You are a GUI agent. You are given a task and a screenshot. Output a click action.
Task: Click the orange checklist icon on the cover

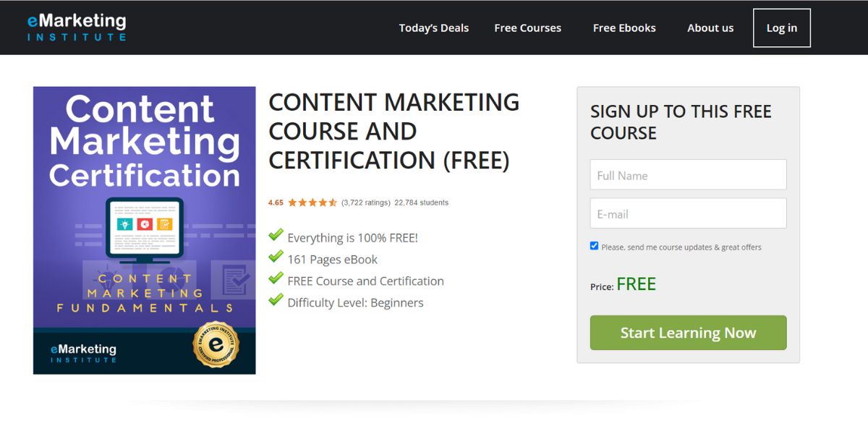tap(165, 224)
